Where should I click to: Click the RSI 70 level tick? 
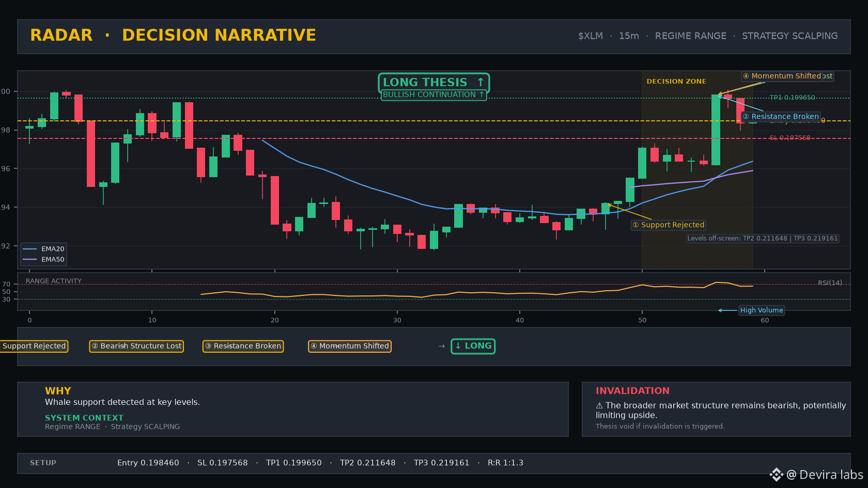point(6,284)
